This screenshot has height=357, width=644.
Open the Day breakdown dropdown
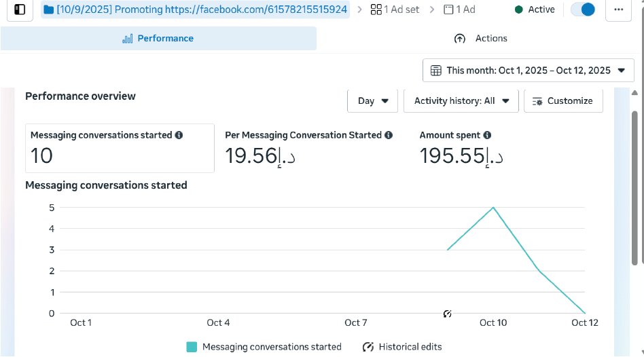coord(373,100)
